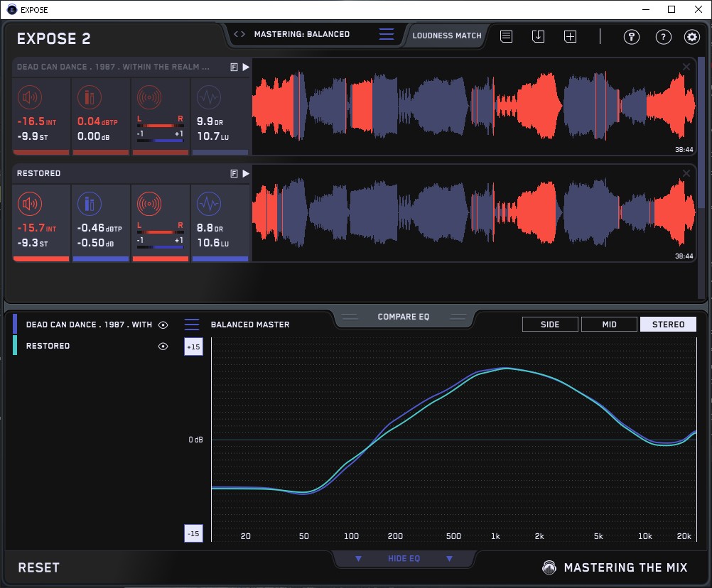
Task: Click the Expose 2 logo title
Action: pos(53,38)
